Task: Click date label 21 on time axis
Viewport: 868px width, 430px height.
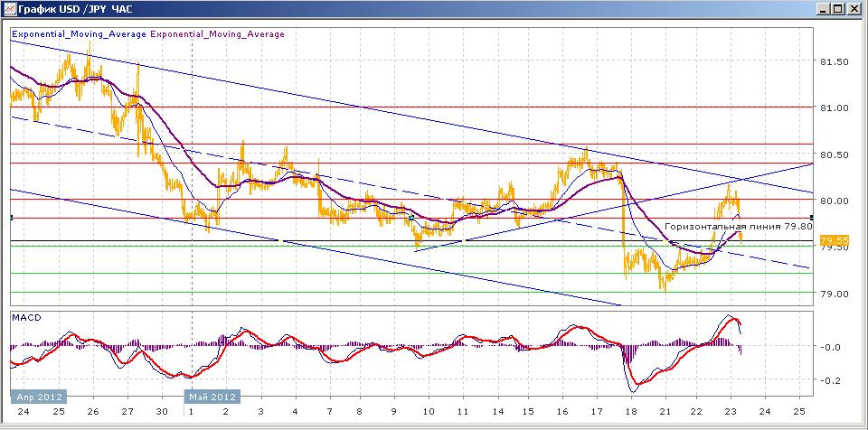Action: point(665,413)
